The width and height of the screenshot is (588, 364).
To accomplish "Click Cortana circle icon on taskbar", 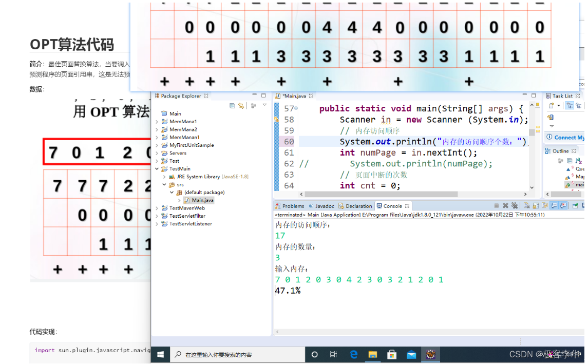I will (x=315, y=355).
